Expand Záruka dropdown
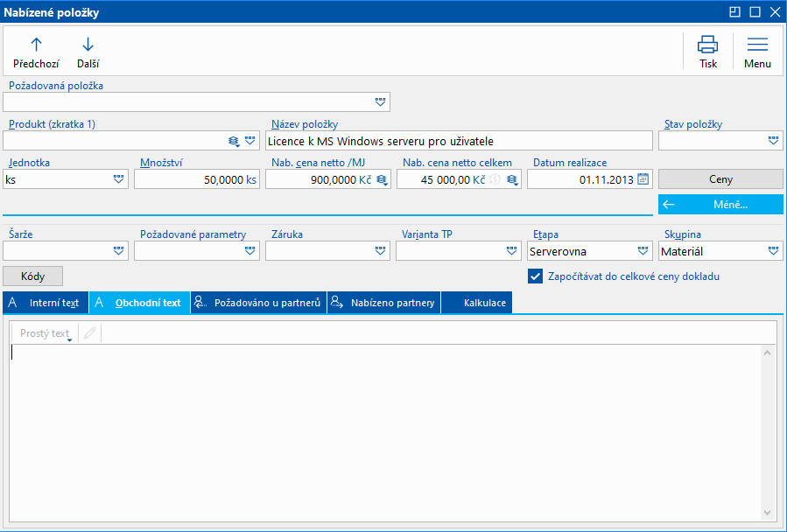 tap(381, 251)
